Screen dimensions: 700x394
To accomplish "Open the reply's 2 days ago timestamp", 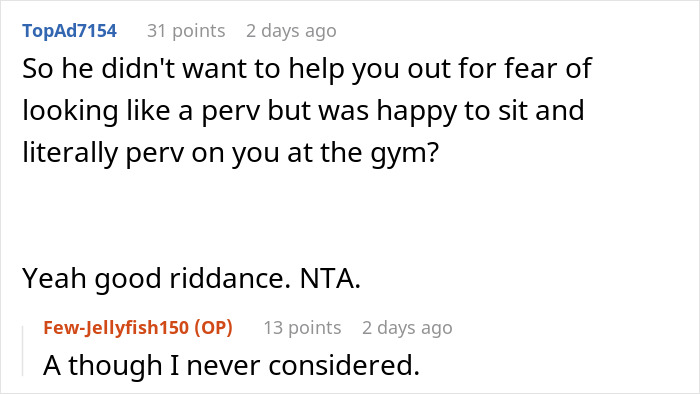I will 407,328.
